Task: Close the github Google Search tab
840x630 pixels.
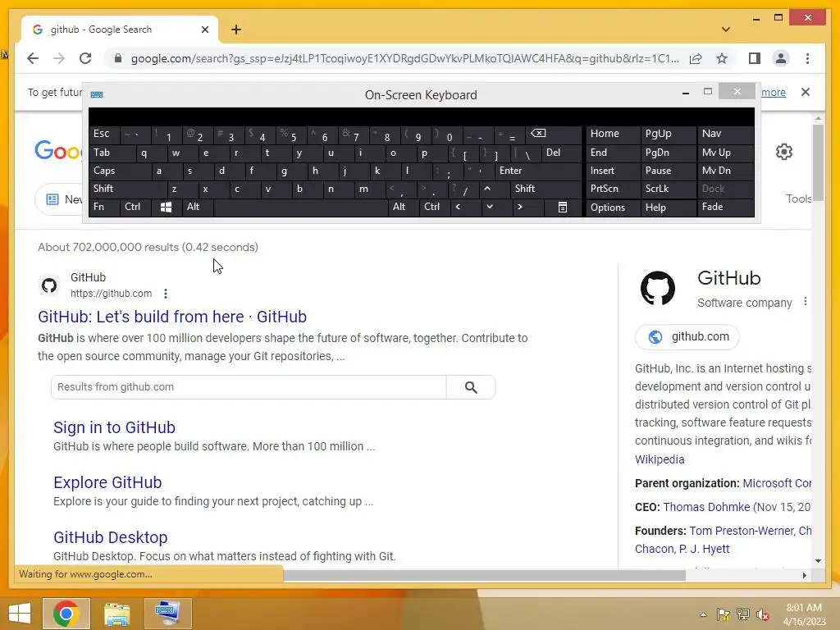Action: coord(204,30)
